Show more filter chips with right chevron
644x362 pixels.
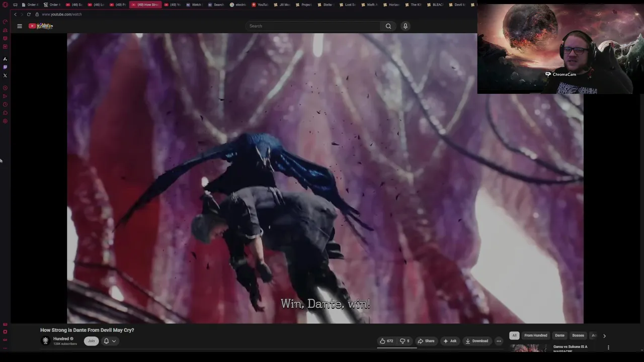[x=604, y=336]
